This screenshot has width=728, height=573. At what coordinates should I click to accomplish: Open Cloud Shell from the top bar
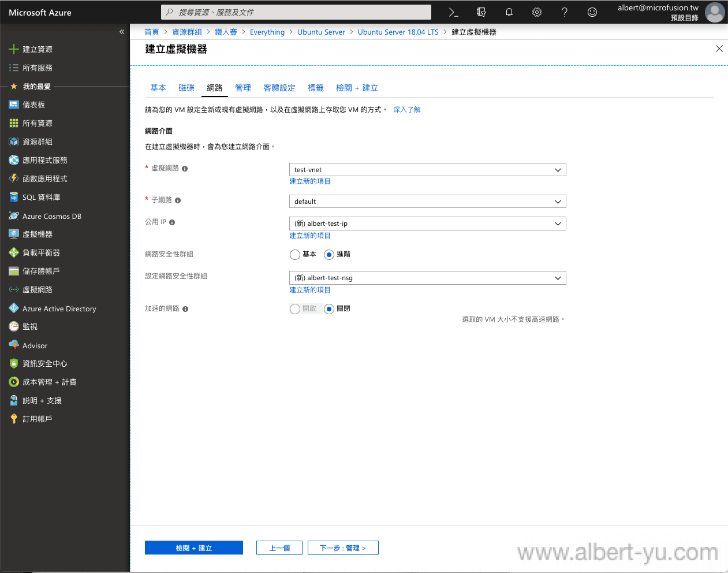tap(453, 12)
